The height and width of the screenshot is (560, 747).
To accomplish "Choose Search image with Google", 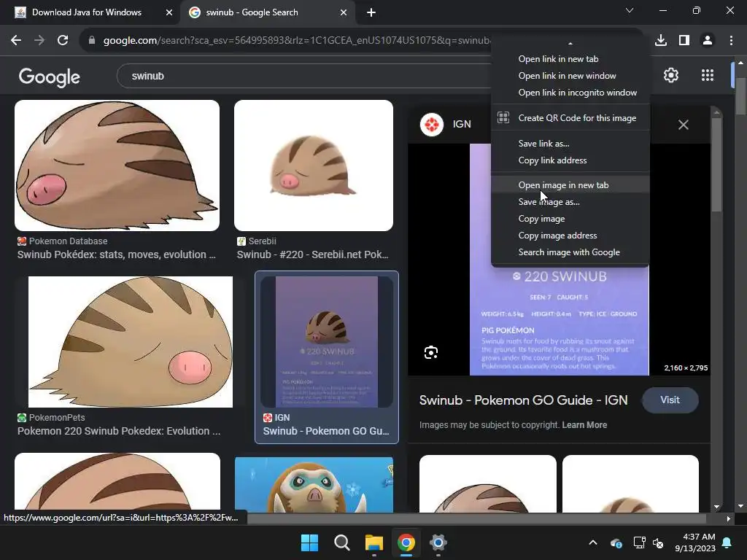I will 570,252.
